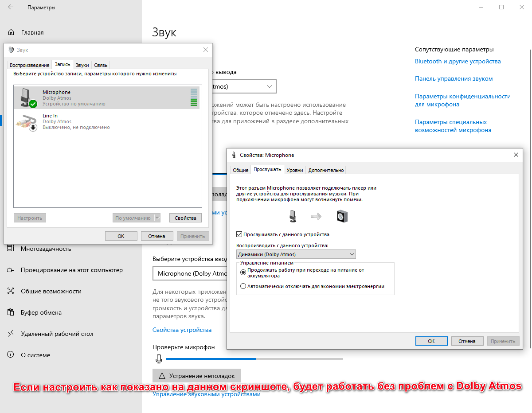Select Автоматически отключать для экономии электроэнергии
532x413 pixels.
(243, 286)
